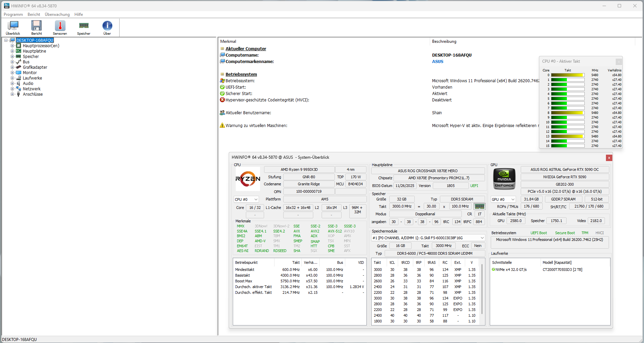Click the Core 8 clock bar
The image size is (644, 343).
tap(568, 113)
